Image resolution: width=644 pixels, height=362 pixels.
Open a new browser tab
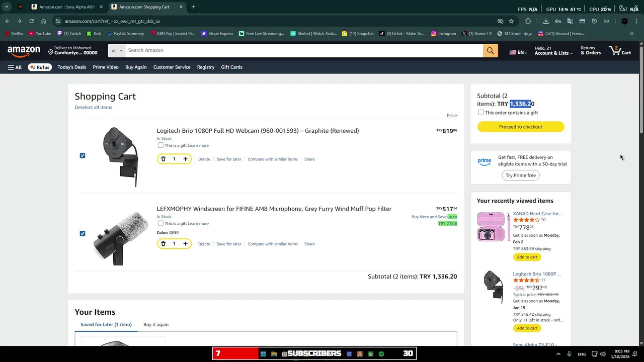pos(193,7)
